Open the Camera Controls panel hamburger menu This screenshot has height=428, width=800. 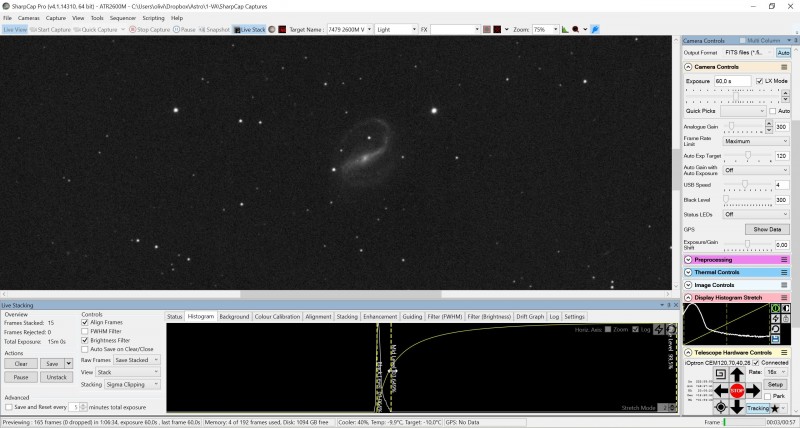(784, 67)
